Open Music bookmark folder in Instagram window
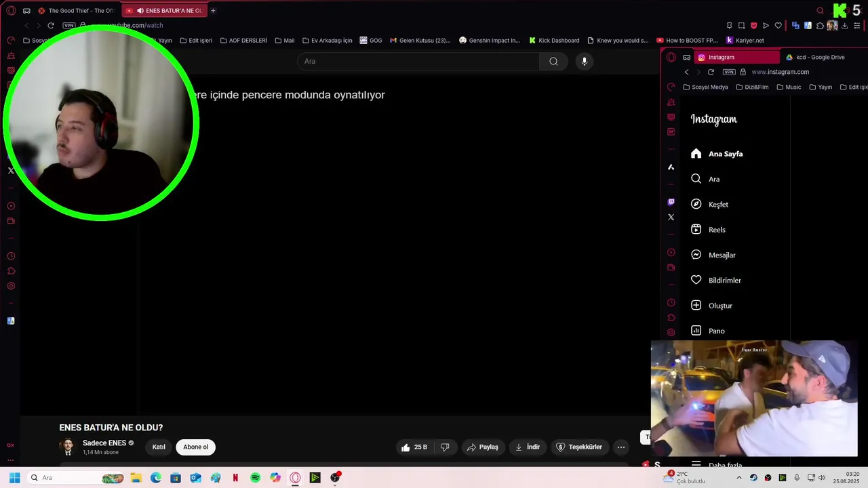Image resolution: width=868 pixels, height=488 pixels. [x=789, y=87]
